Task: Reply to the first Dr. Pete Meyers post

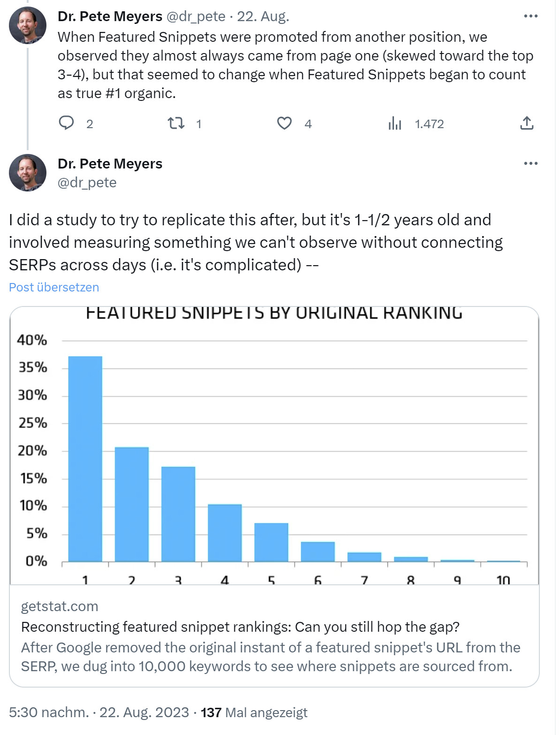Action: [x=67, y=123]
